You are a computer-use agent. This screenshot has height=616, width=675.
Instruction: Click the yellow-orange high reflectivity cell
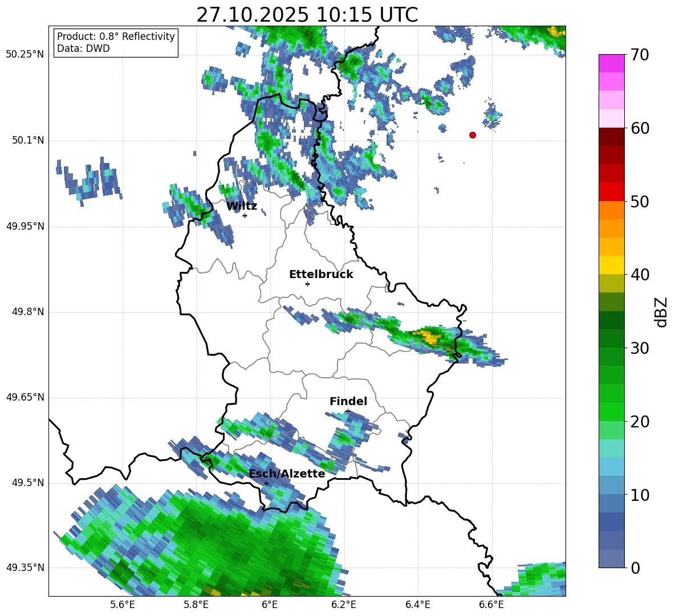point(429,336)
